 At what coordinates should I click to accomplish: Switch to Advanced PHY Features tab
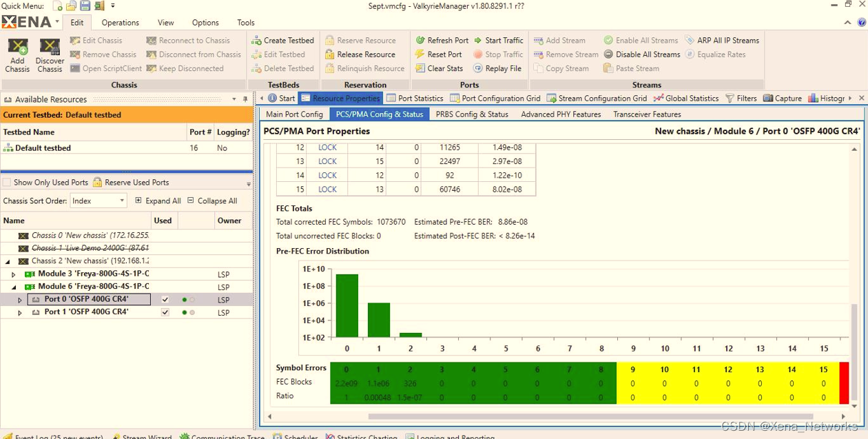tap(561, 114)
